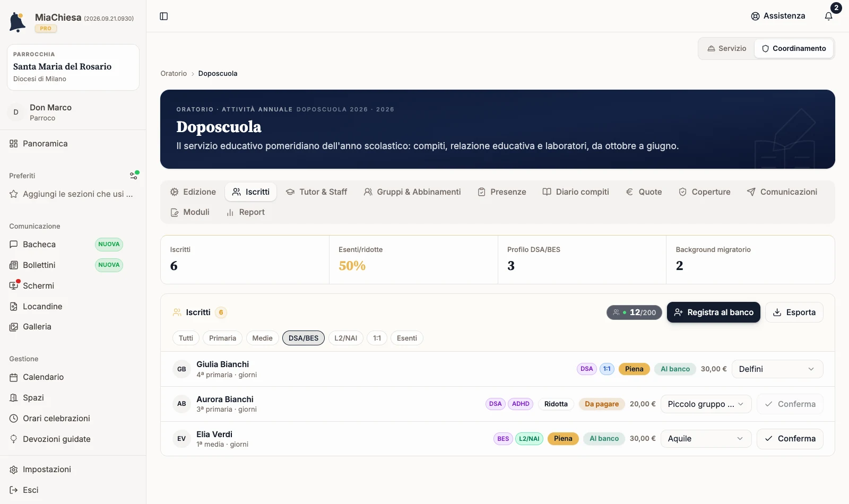Click the 12/200 capacity badge
This screenshot has height=504, width=849.
click(635, 312)
